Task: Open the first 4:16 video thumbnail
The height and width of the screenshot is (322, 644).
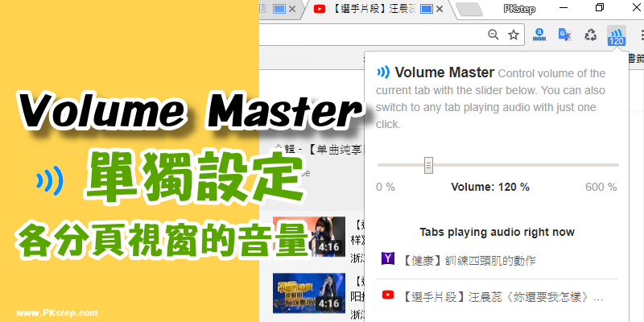Action: click(x=309, y=237)
